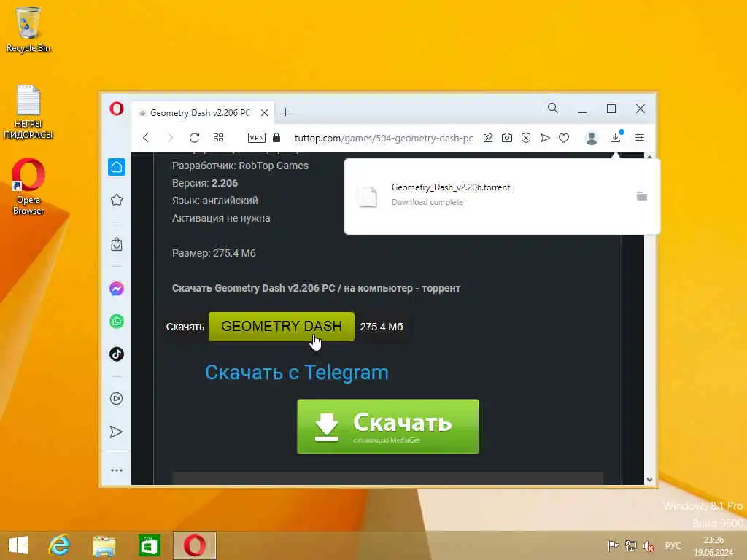Open the Easy Setup menu icon
The height and width of the screenshot is (560, 747).
(640, 138)
